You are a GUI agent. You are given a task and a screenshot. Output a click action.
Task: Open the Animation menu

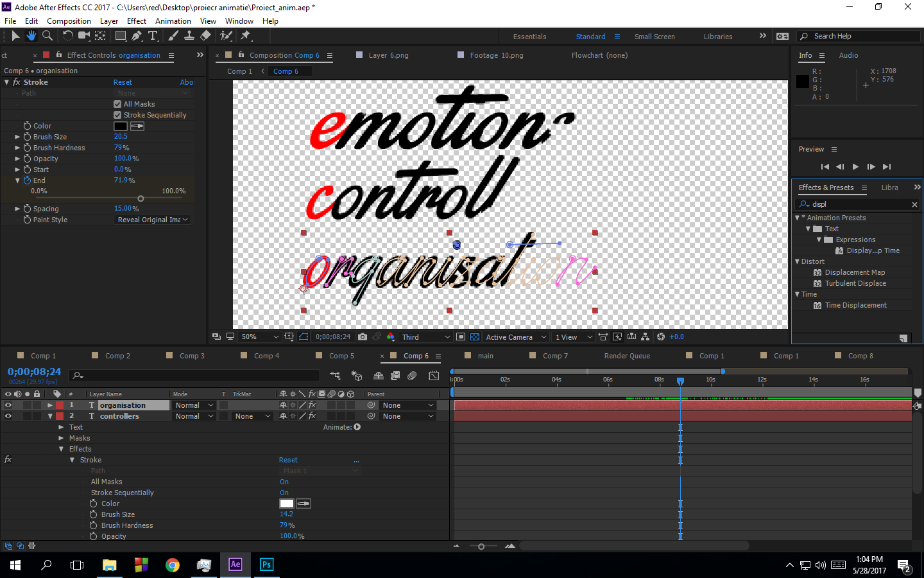point(173,21)
